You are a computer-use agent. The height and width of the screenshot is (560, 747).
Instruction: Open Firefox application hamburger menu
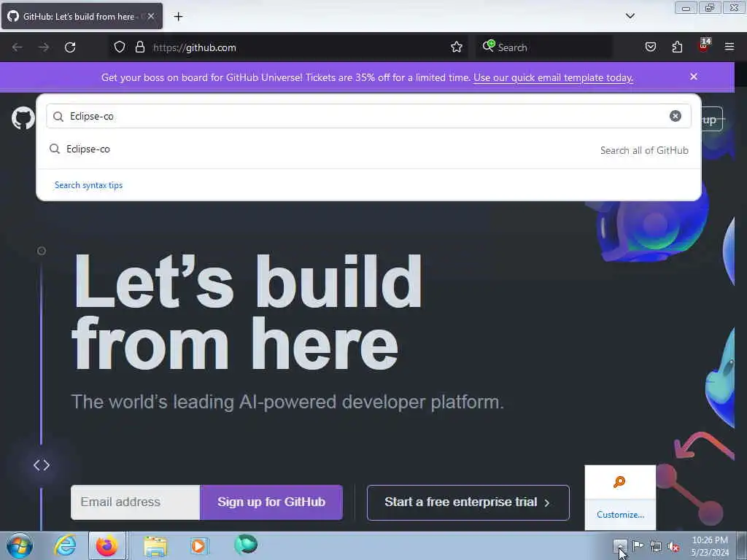click(729, 47)
